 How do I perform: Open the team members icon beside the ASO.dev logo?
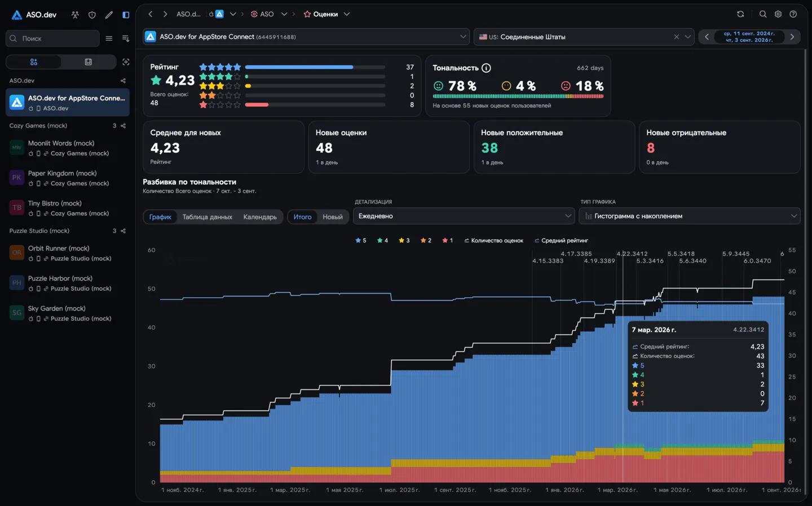pos(75,15)
